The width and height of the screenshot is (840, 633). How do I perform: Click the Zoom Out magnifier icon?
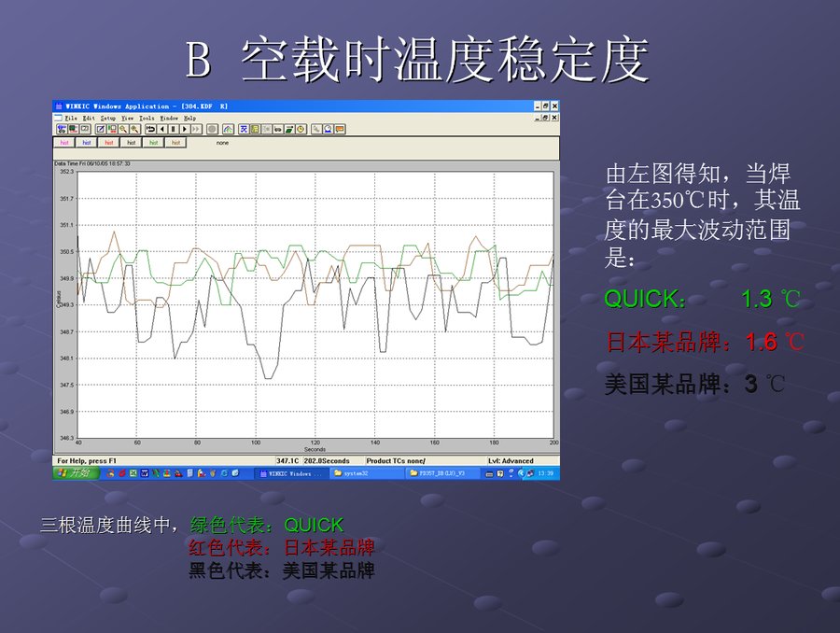[134, 128]
